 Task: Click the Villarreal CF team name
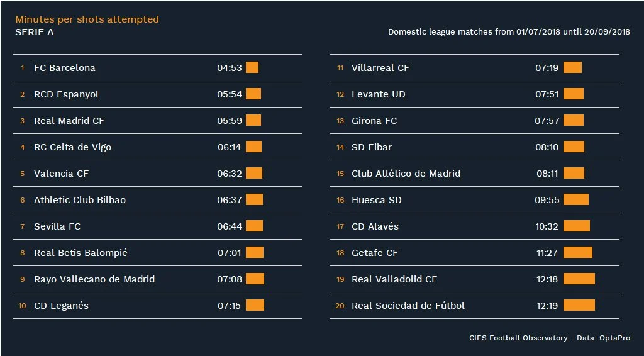pyautogui.click(x=380, y=68)
